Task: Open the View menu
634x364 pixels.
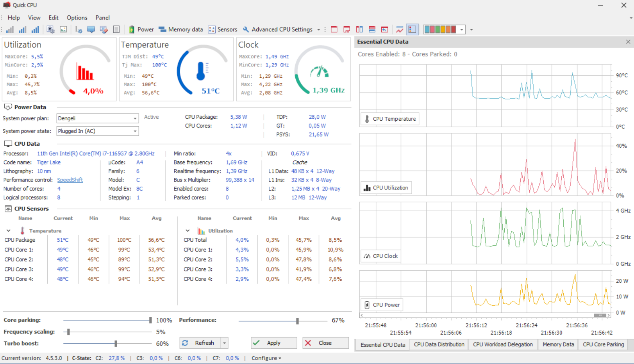Action: tap(34, 18)
